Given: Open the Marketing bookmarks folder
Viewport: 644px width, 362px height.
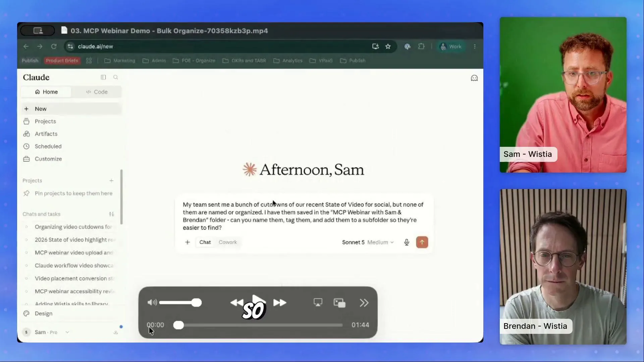Looking at the screenshot, I should 120,61.
